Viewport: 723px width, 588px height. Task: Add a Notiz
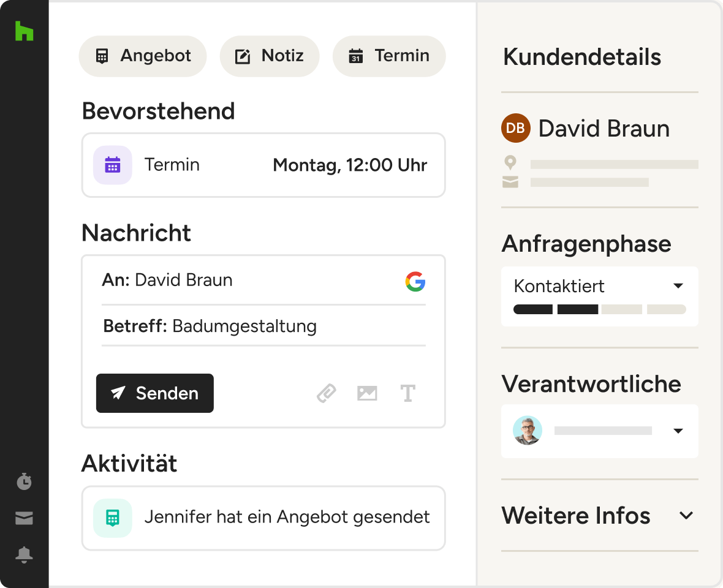pos(270,56)
